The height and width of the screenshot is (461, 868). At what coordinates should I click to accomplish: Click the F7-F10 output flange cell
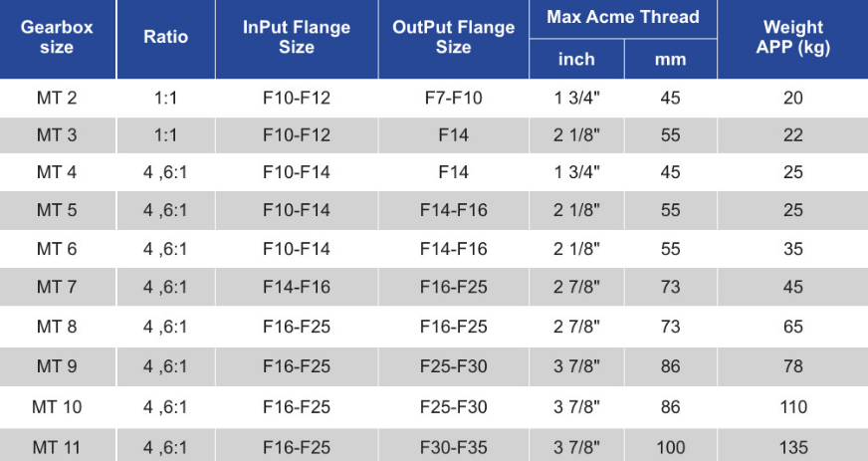[x=453, y=98]
